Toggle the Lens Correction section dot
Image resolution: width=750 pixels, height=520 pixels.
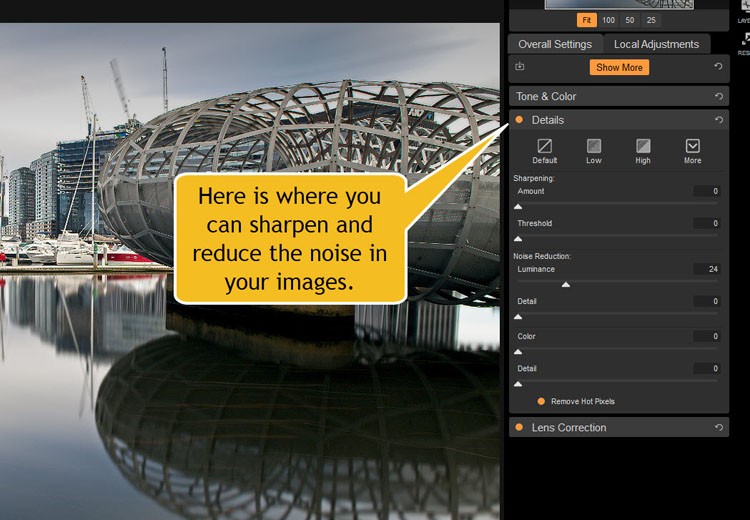pyautogui.click(x=519, y=427)
